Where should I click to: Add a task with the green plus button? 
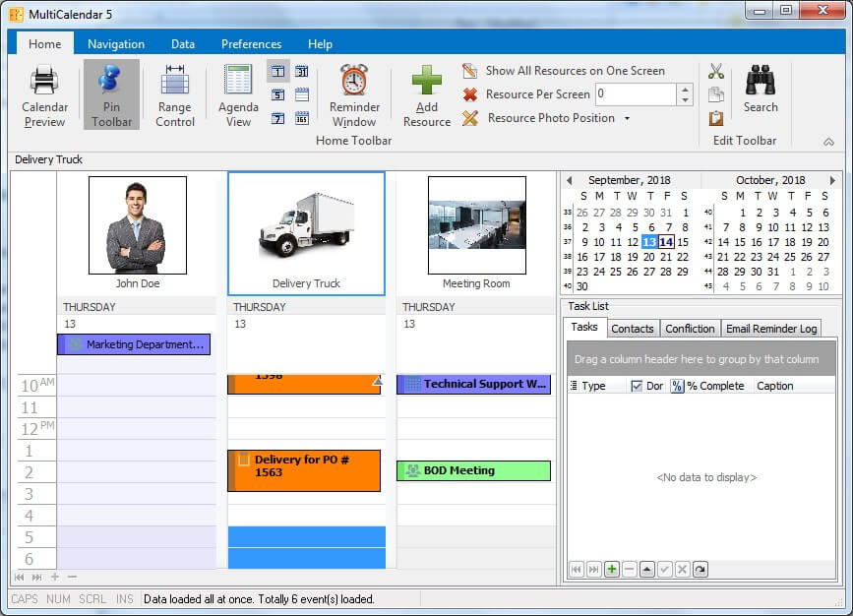tap(611, 570)
